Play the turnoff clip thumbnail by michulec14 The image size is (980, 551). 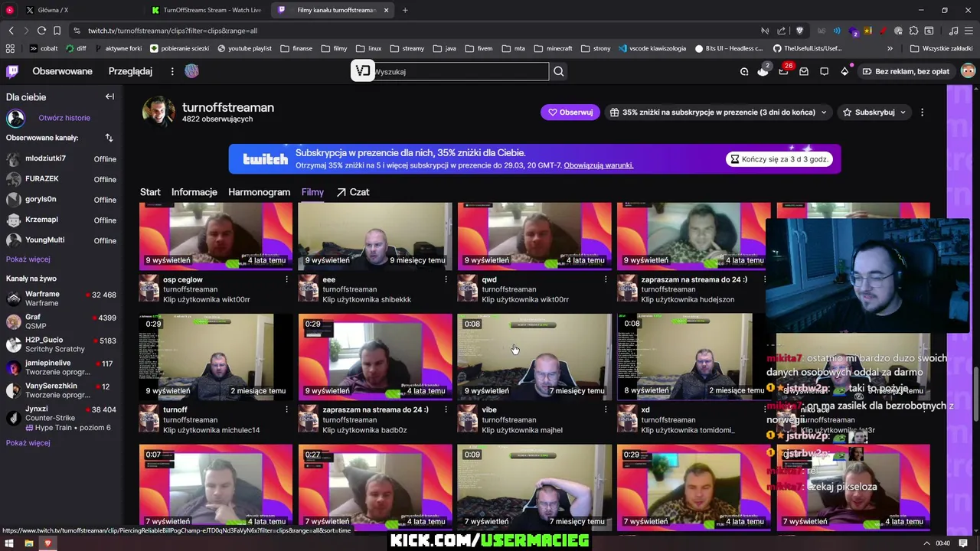(x=216, y=357)
